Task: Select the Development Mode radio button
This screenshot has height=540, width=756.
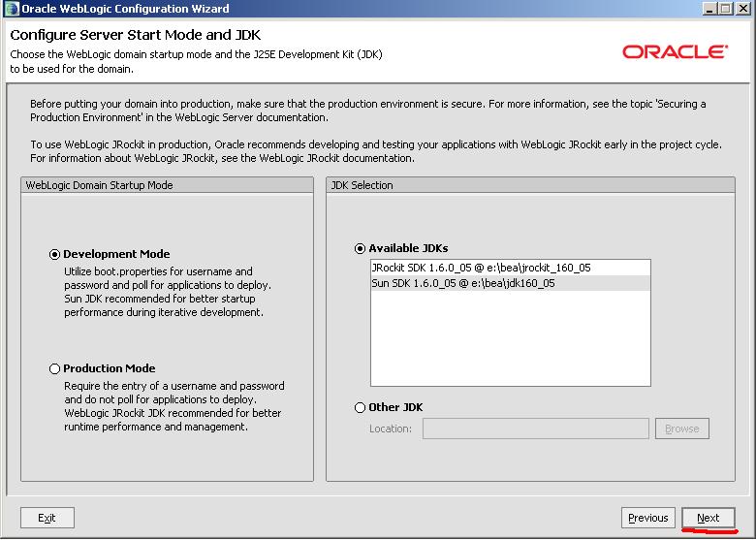Action: [54, 254]
